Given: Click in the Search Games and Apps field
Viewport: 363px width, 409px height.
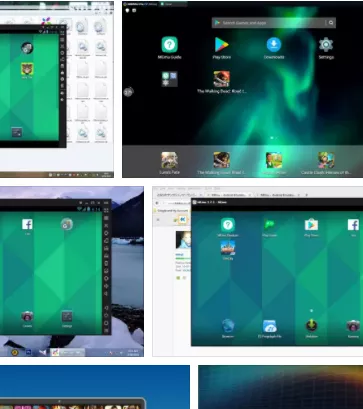Looking at the screenshot, I should [x=269, y=23].
